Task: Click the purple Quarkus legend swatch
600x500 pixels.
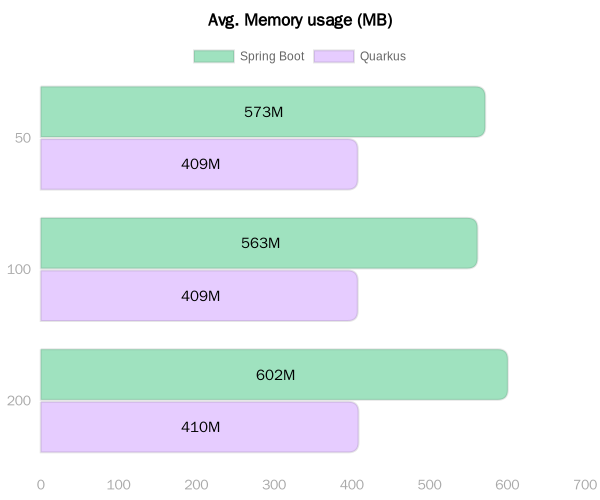Action: coord(334,56)
